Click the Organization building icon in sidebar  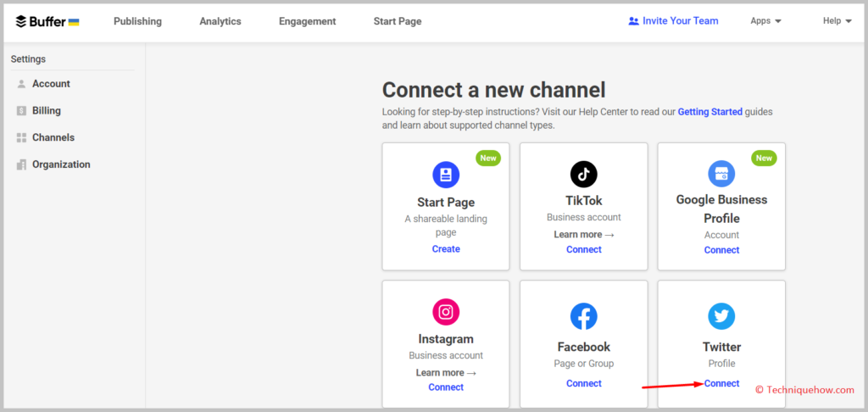[21, 164]
